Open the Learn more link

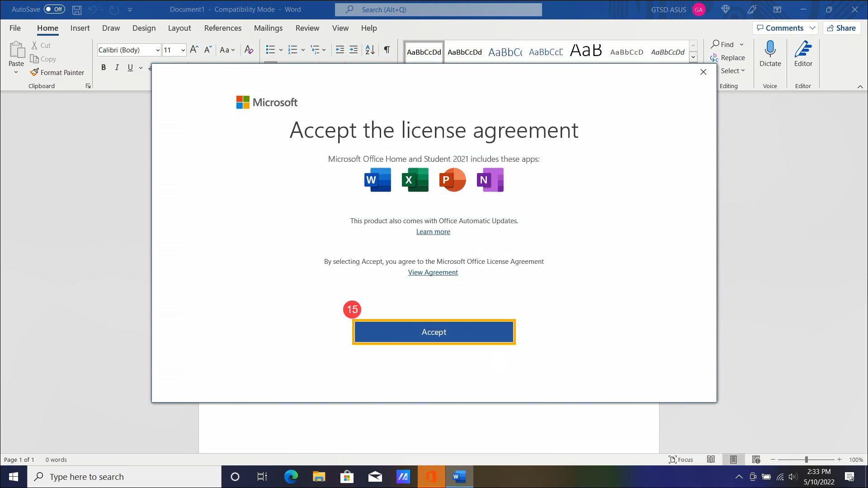[x=433, y=232]
